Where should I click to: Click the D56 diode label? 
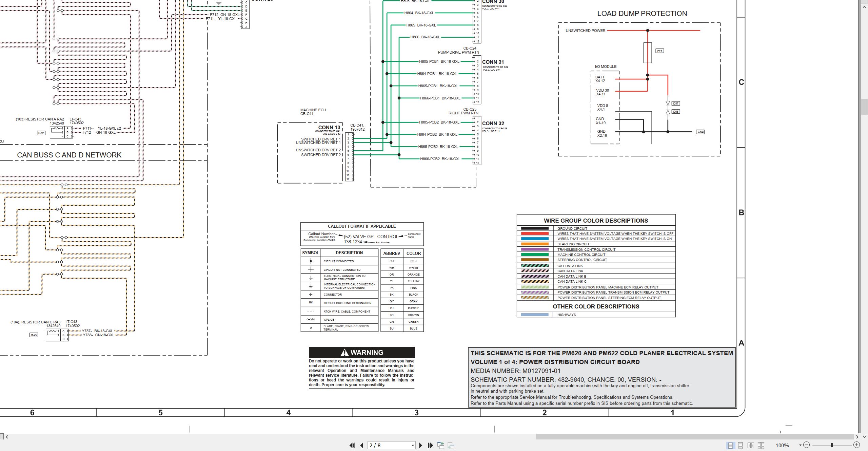point(676,112)
